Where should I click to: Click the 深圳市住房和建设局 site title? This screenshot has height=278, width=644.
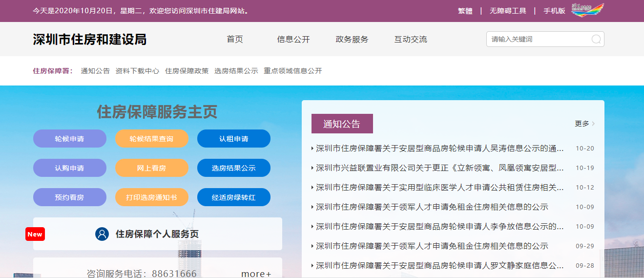pyautogui.click(x=90, y=40)
